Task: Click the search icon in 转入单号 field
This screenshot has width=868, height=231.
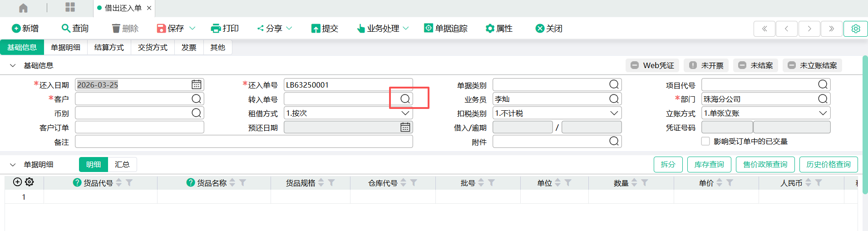Action: [x=405, y=99]
